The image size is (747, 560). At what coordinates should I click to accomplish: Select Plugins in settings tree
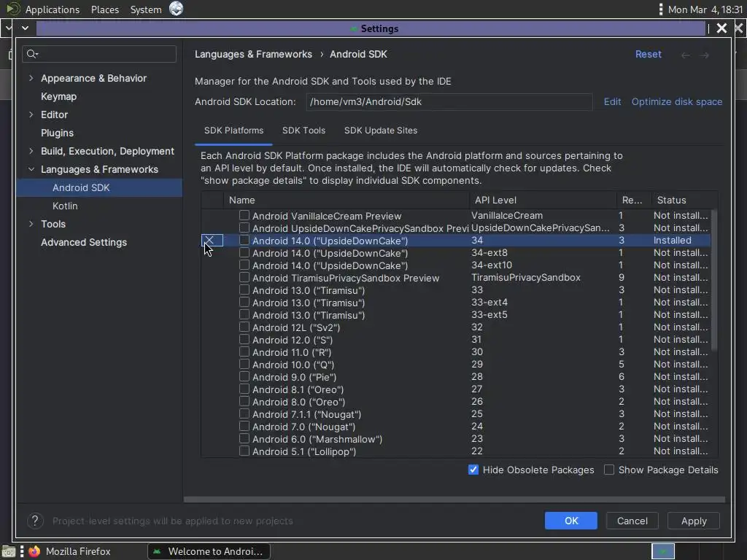tap(57, 133)
